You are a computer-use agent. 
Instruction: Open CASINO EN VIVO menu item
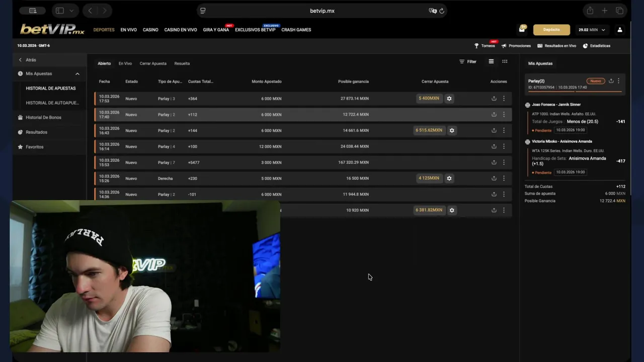[181, 30]
